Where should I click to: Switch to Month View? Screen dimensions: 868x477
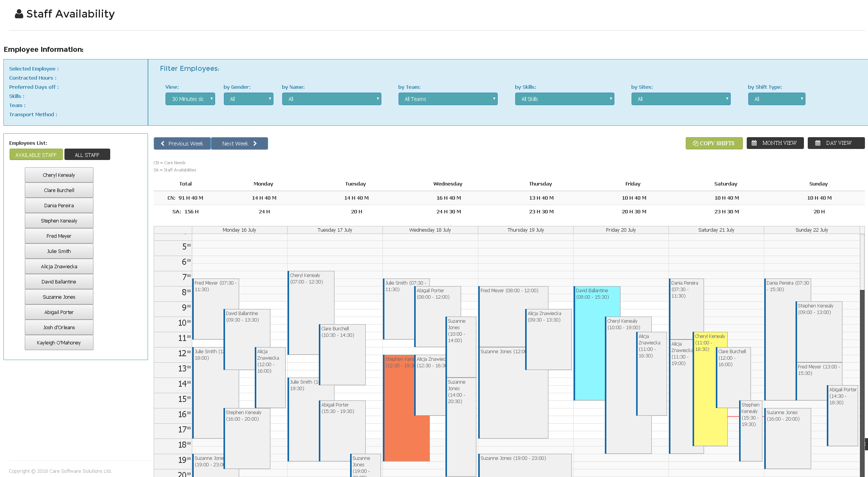point(775,143)
